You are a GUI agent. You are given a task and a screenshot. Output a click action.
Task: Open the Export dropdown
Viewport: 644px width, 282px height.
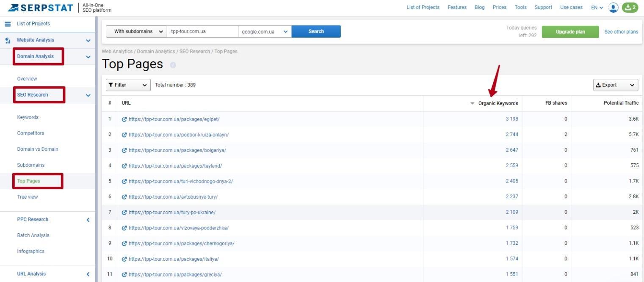click(x=616, y=85)
